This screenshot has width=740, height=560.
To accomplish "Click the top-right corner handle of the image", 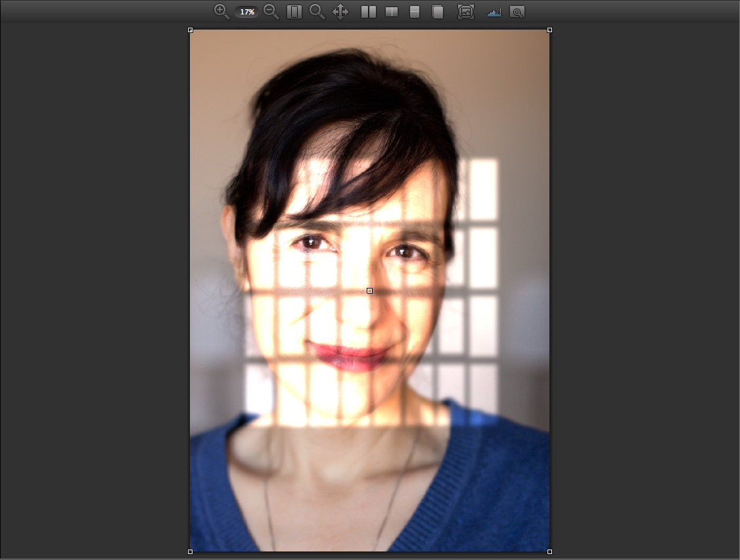I will point(549,30).
